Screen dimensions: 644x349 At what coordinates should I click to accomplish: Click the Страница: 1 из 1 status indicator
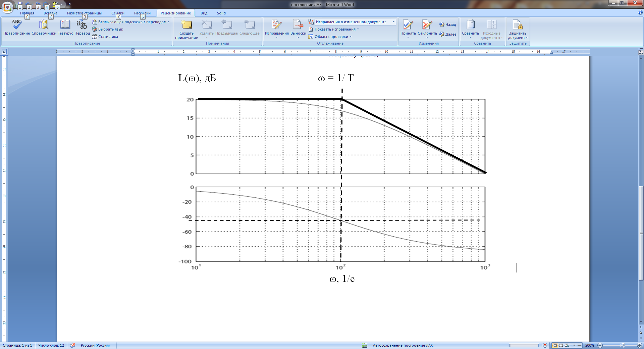(x=17, y=345)
